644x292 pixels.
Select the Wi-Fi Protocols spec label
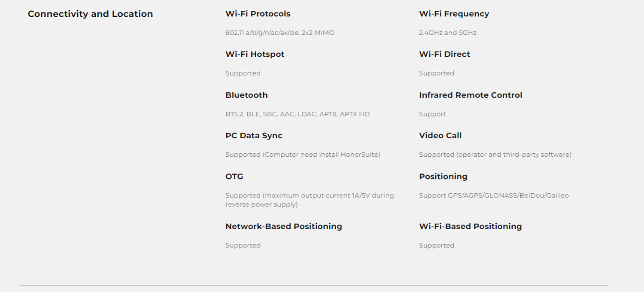(258, 14)
